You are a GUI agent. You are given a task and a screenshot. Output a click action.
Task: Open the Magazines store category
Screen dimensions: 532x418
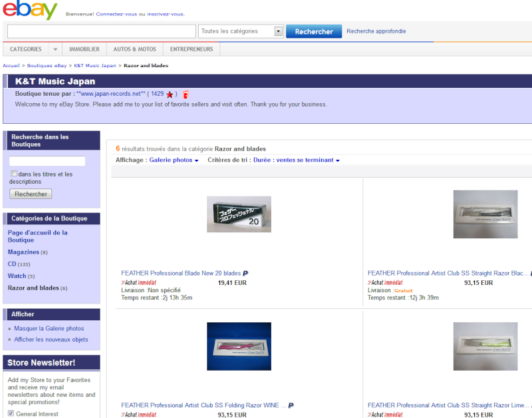click(23, 252)
